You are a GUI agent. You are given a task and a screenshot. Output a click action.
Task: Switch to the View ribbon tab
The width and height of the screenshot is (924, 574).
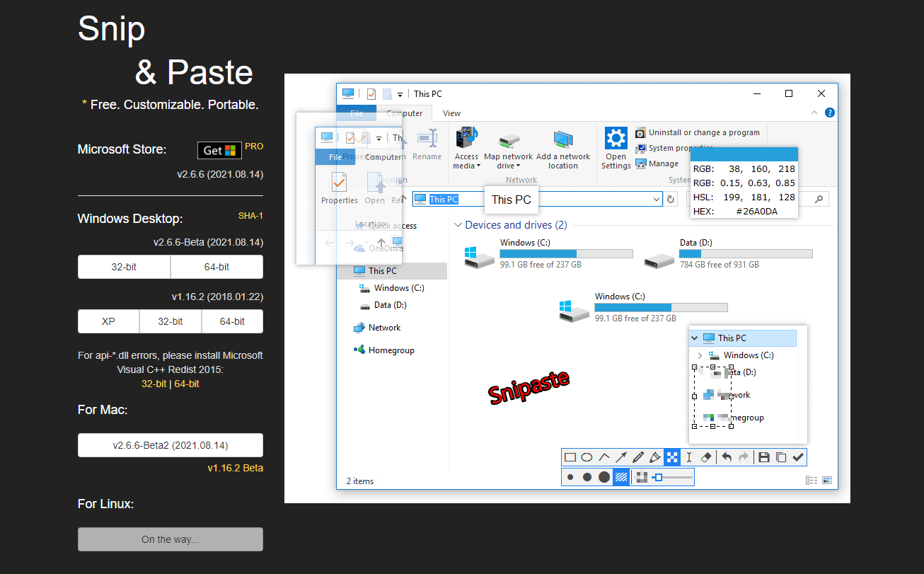click(x=451, y=113)
